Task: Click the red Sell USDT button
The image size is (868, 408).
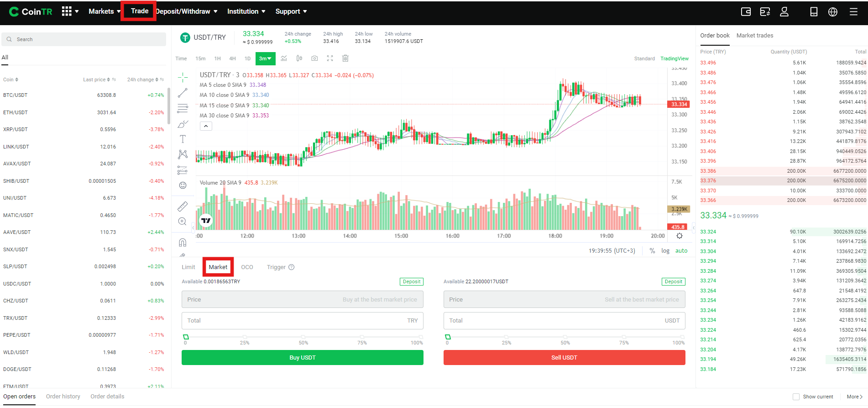Action: (x=565, y=358)
